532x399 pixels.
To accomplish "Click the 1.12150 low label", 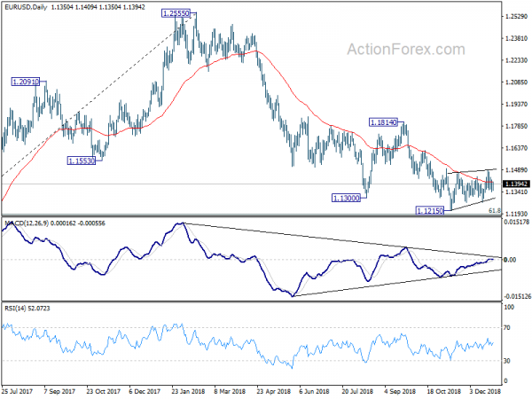I will point(430,211).
